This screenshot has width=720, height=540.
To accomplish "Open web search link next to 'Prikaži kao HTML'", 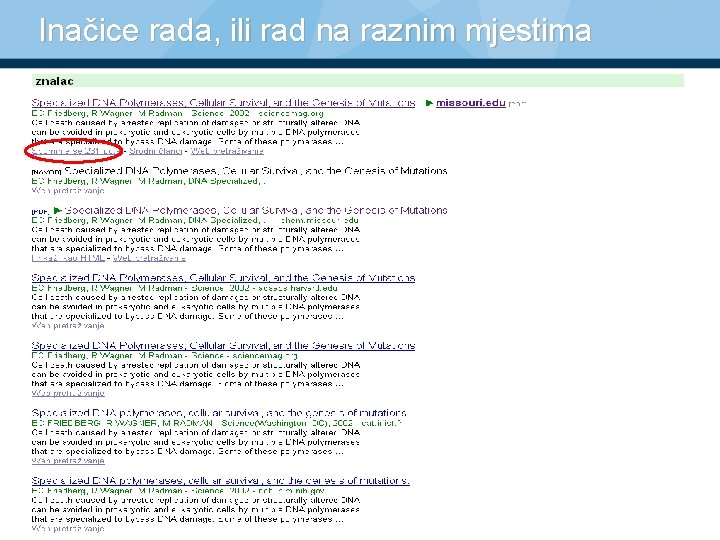I will pos(149,258).
